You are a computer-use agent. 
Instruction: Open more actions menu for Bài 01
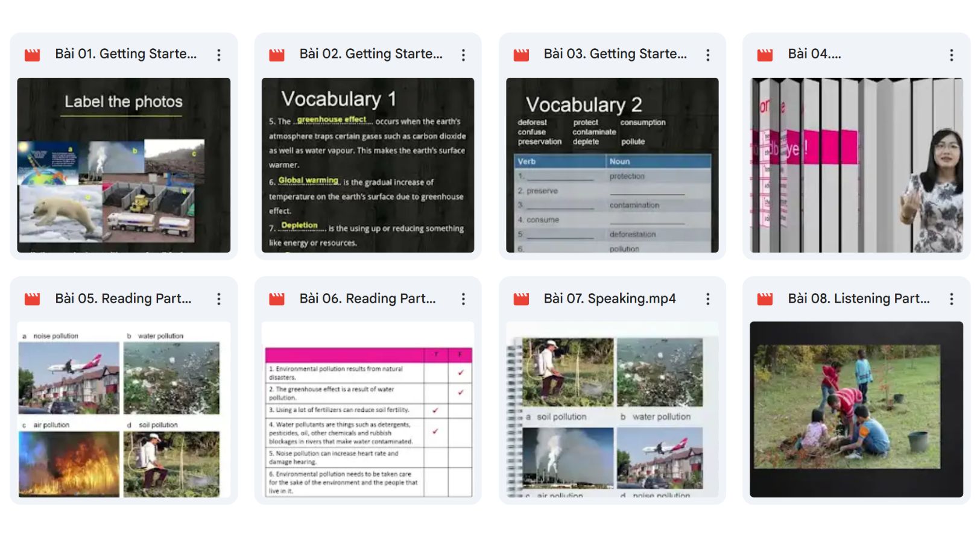tap(219, 55)
